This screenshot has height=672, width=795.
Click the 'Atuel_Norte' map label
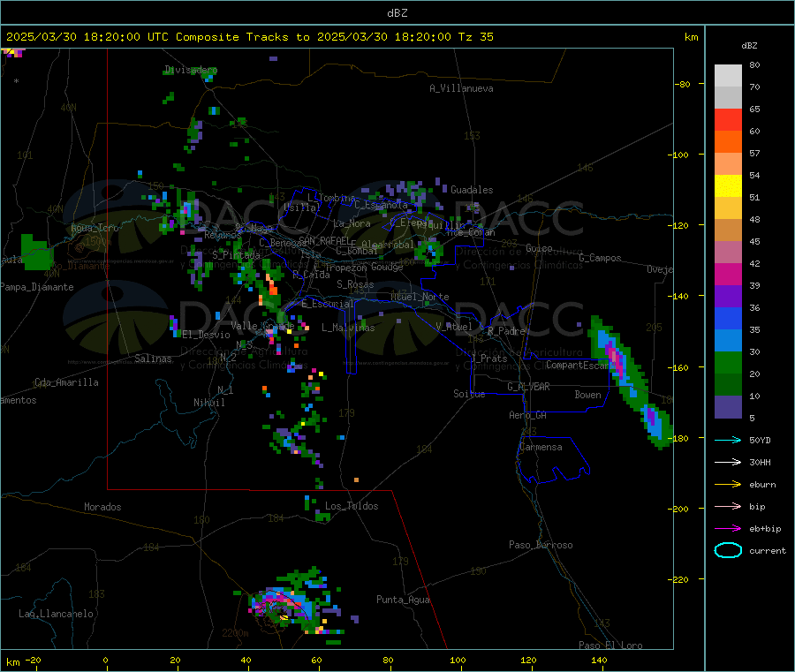tap(420, 297)
